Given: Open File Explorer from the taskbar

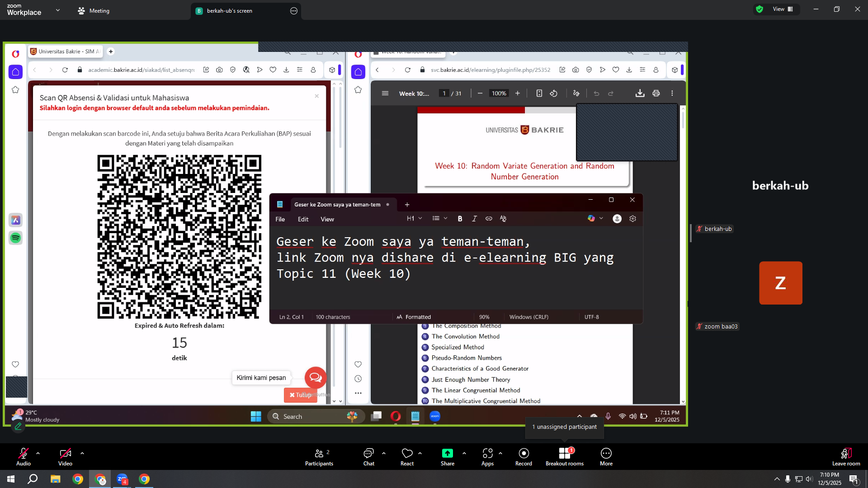Looking at the screenshot, I should click(55, 479).
